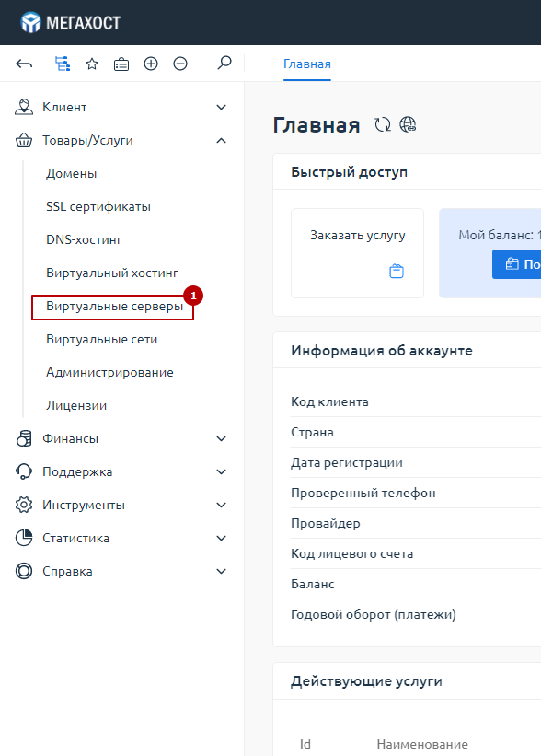541x756 pixels.
Task: Open Виртуальные серверы menu item
Action: (x=114, y=306)
